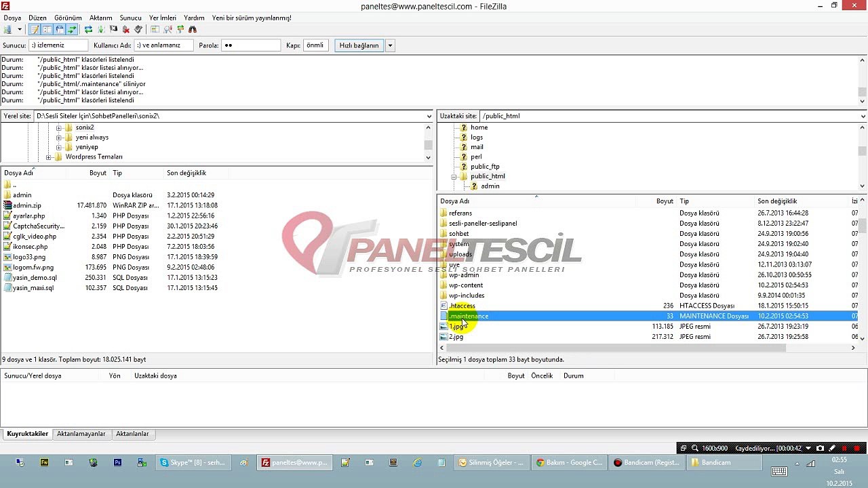Switch to the Aktarılanlar tab

coord(132,434)
